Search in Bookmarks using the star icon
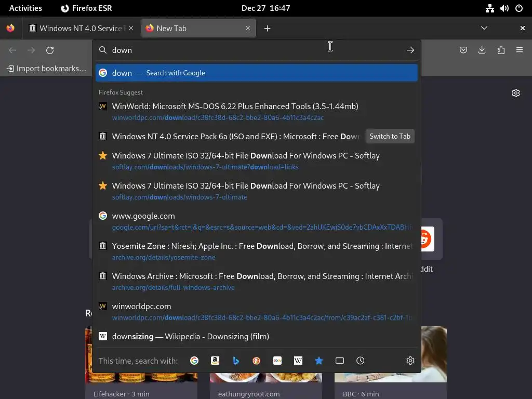The image size is (532, 399). click(x=319, y=361)
